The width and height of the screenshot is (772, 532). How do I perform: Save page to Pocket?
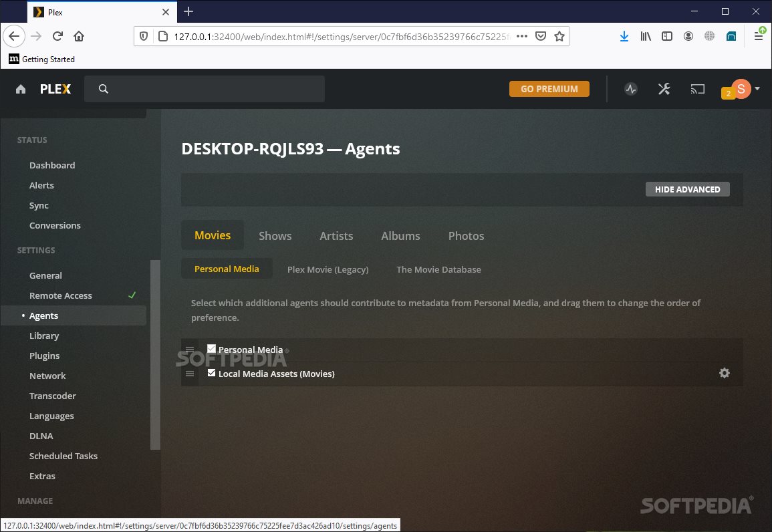pos(541,36)
